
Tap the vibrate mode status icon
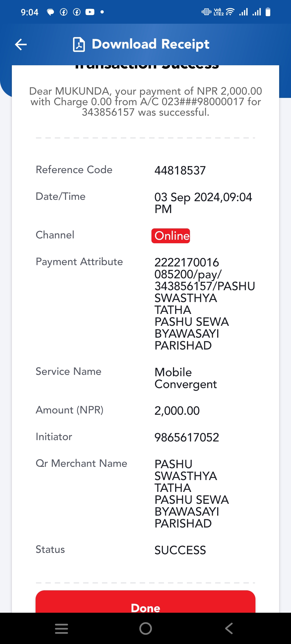(206, 12)
